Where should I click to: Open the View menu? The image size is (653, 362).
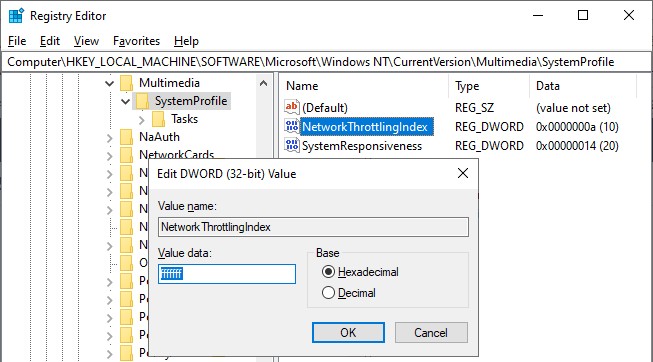86,41
